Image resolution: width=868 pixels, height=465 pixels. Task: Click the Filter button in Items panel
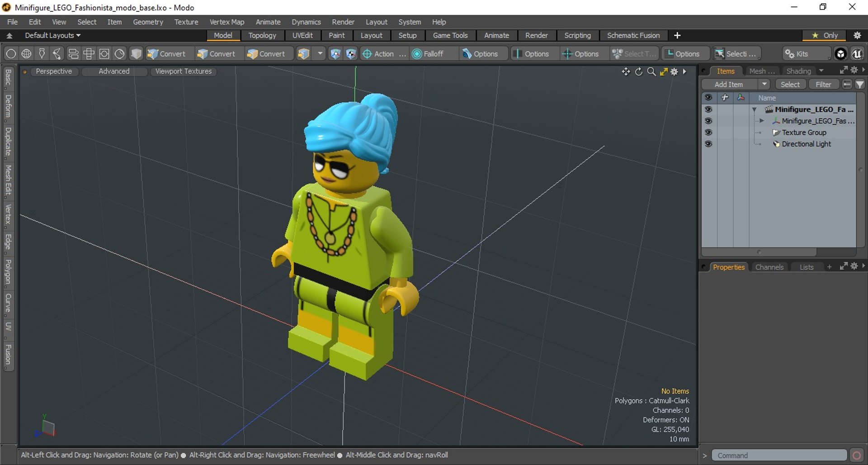click(823, 85)
